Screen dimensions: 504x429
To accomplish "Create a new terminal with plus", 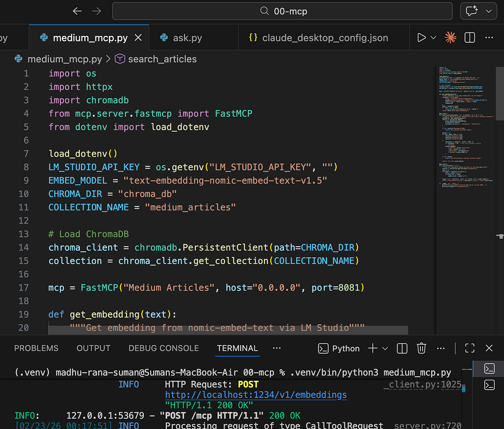I will (x=373, y=348).
